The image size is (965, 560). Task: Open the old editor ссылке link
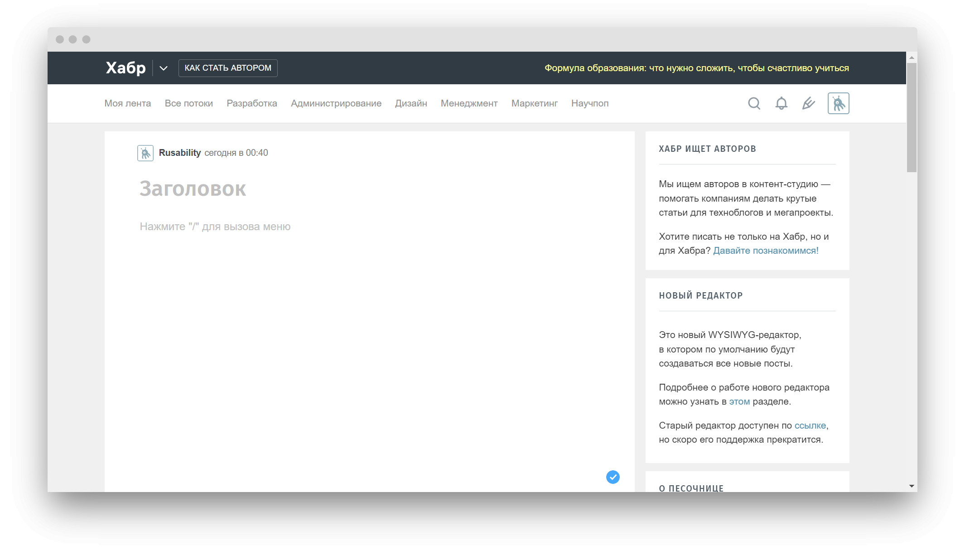[x=810, y=425]
